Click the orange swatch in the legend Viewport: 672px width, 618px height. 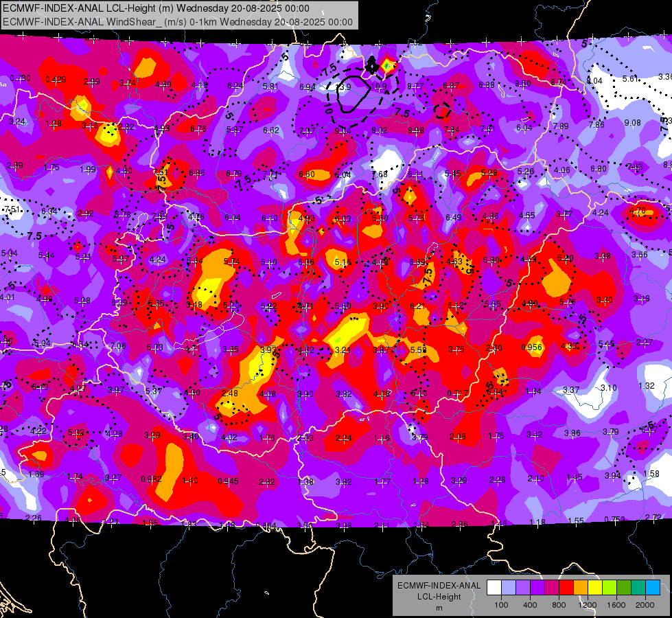581,588
